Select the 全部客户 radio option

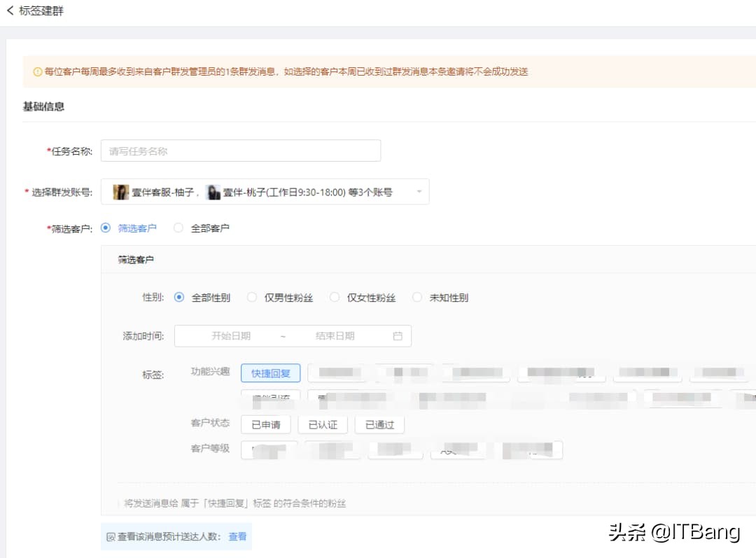tap(178, 226)
